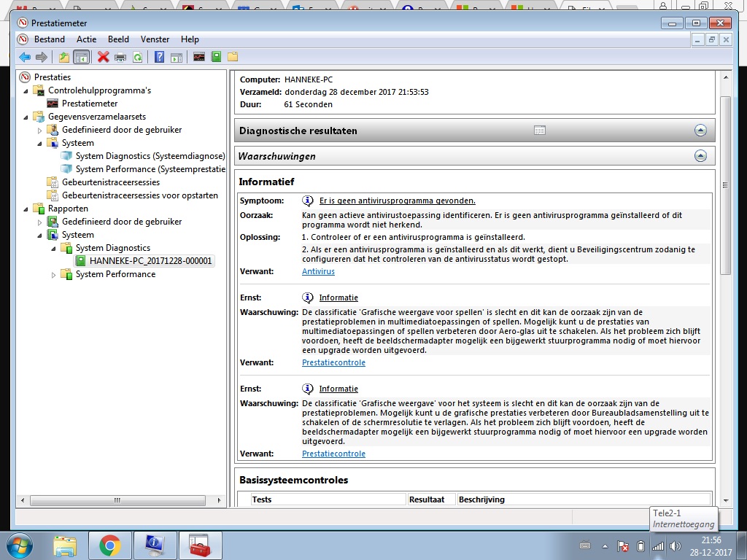Collapse the Diagnostische resultaten section
The height and width of the screenshot is (560, 747).
click(700, 131)
